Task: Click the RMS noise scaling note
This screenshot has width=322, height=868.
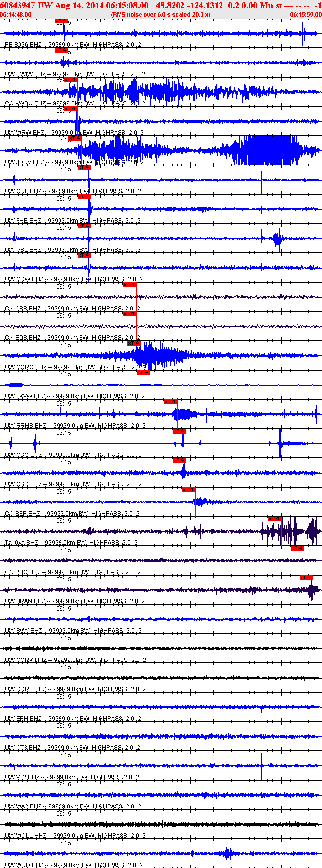Action: (x=161, y=15)
